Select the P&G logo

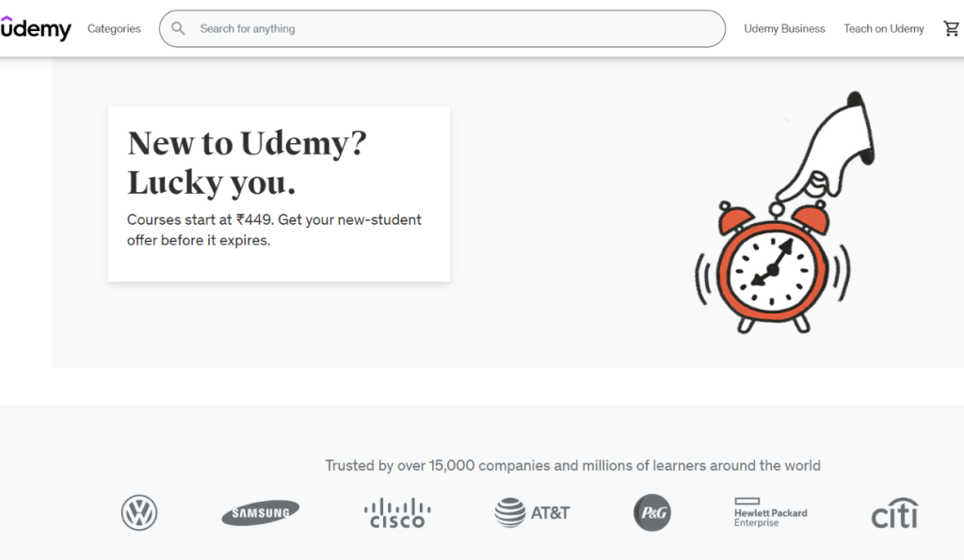click(651, 513)
